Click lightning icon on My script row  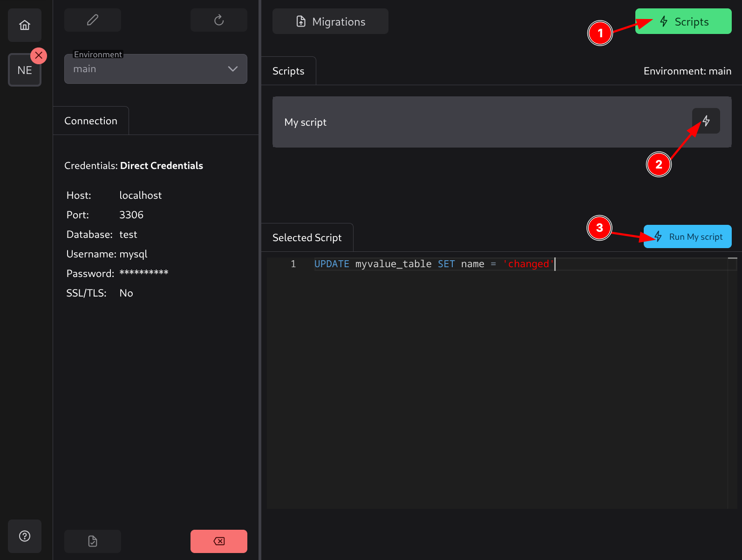[706, 121]
